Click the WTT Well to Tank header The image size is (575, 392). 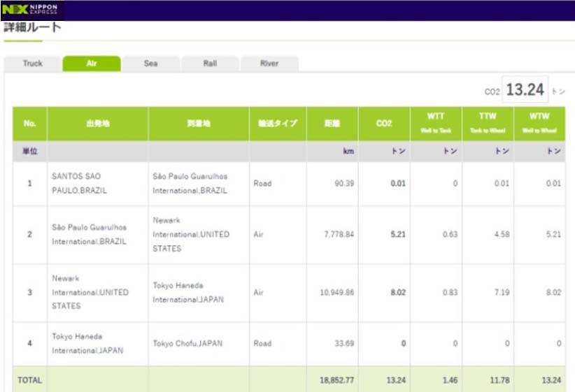click(x=436, y=124)
